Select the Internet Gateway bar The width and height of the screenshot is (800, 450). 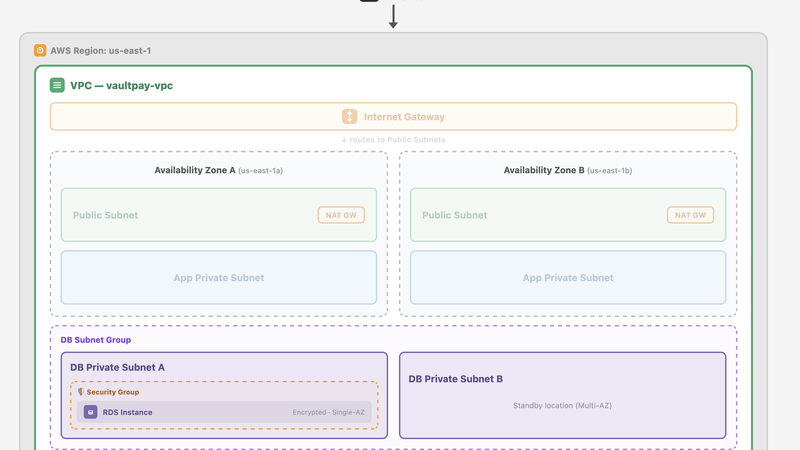point(393,116)
